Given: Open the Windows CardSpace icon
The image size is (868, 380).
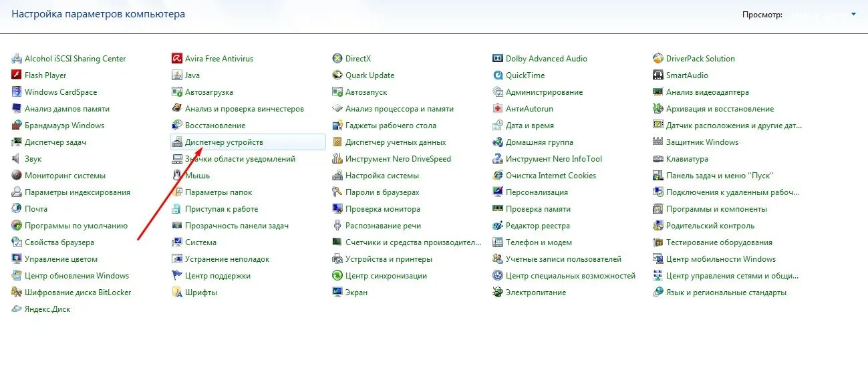Looking at the screenshot, I should [17, 92].
